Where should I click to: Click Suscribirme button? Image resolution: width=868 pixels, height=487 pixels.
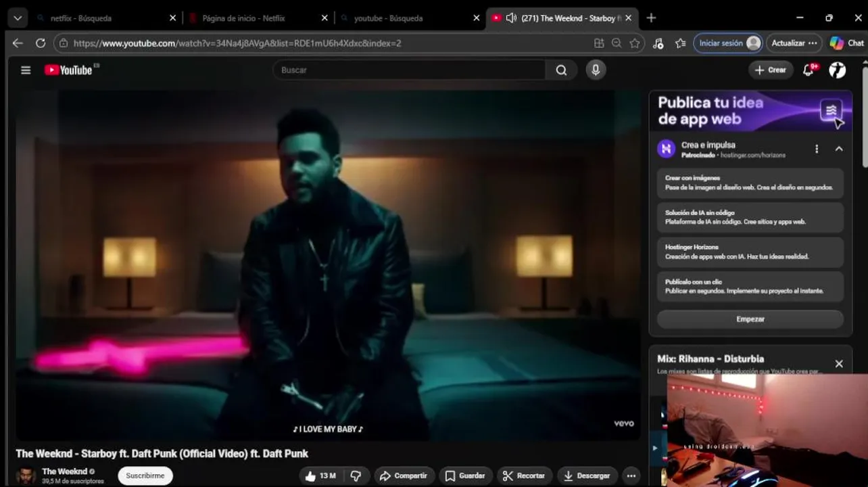pos(145,476)
